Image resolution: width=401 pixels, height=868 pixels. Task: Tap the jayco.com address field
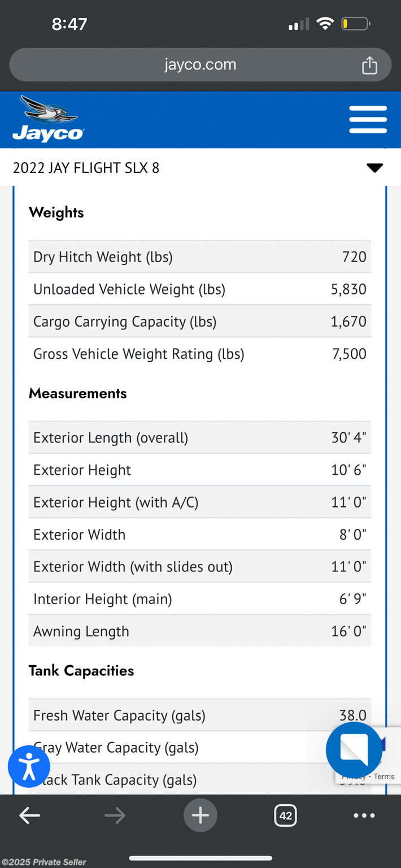(200, 65)
